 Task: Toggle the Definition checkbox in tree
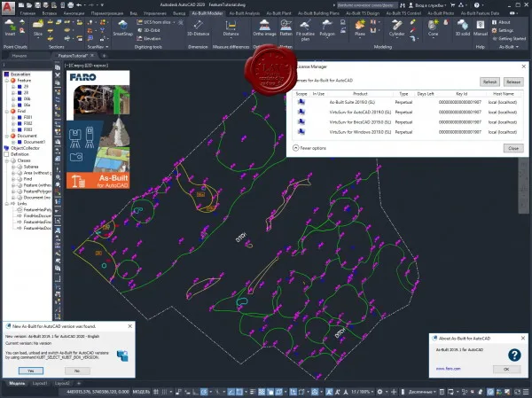(6, 154)
